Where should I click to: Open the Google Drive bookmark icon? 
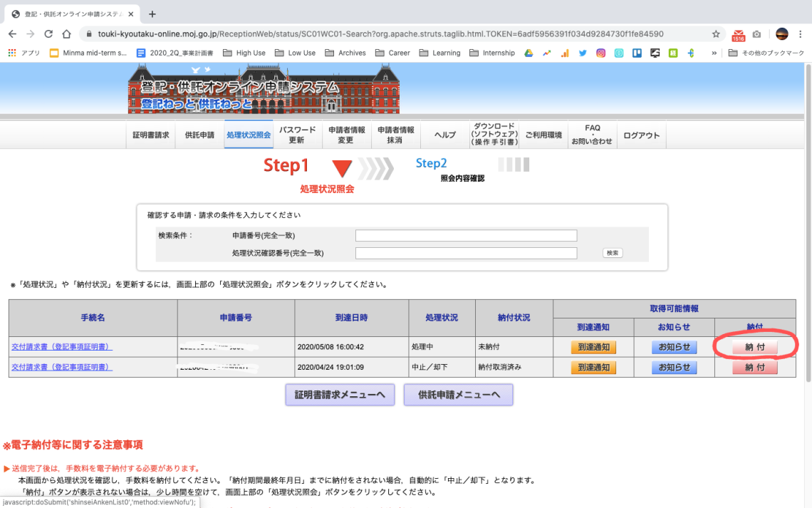[x=527, y=52]
